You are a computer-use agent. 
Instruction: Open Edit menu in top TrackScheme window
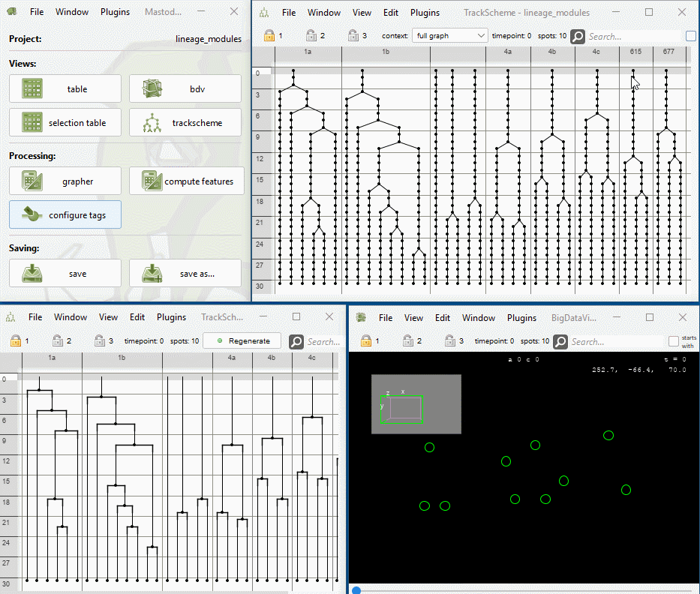[x=391, y=13]
